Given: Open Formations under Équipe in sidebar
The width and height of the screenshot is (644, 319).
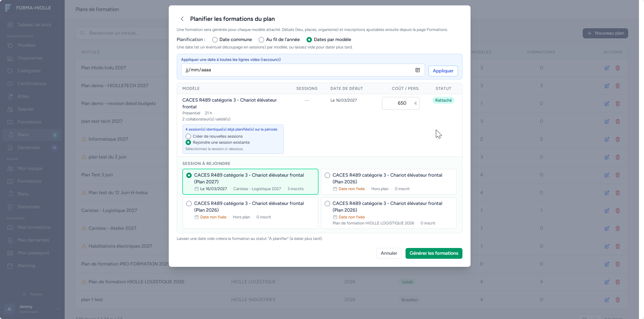Looking at the screenshot, I should click(x=32, y=181).
